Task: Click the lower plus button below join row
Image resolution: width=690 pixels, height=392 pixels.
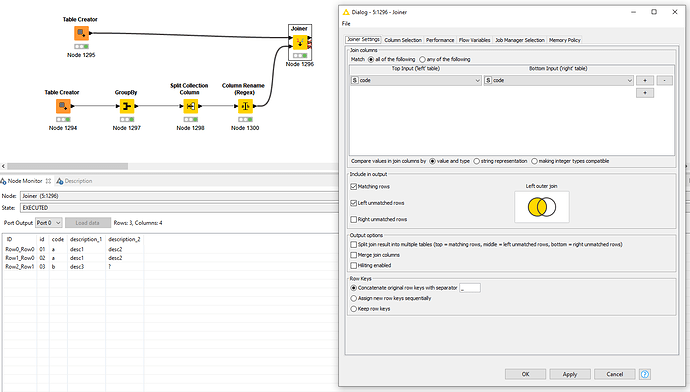Action: [x=645, y=93]
